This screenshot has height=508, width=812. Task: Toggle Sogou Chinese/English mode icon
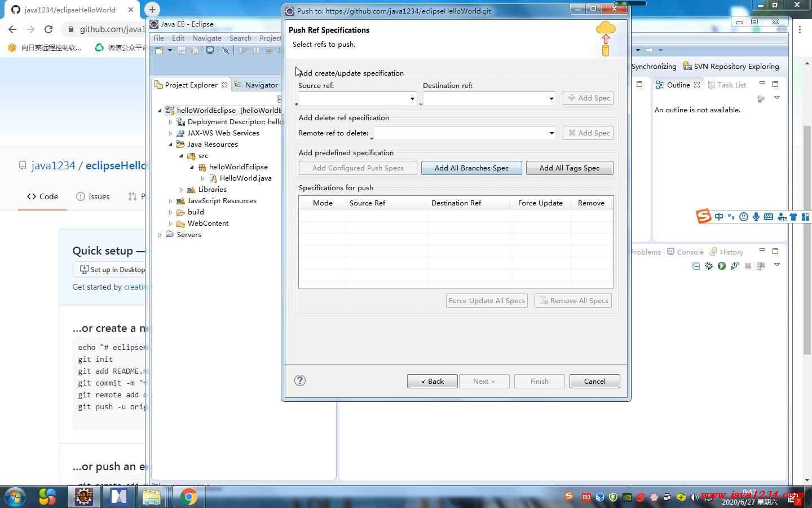pos(719,217)
